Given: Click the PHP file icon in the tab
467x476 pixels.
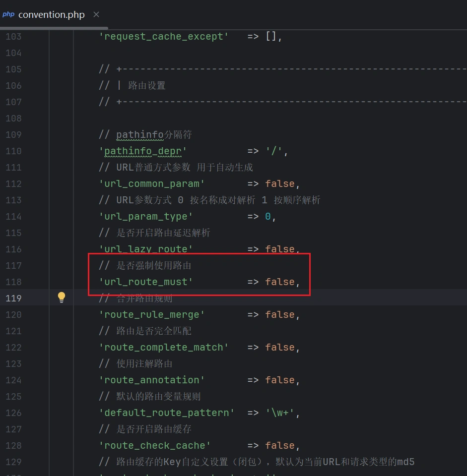Looking at the screenshot, I should coord(8,14).
